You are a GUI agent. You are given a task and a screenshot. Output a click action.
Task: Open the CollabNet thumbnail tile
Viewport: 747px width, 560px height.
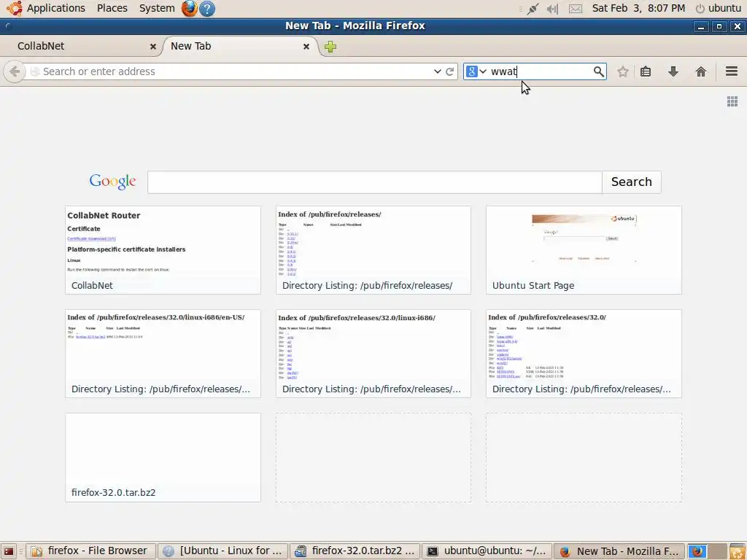pyautogui.click(x=163, y=250)
